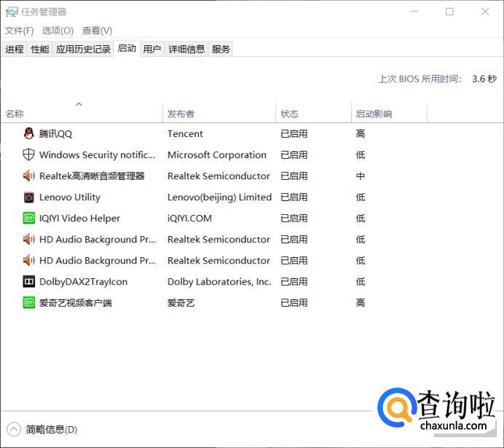Click the Microsoft Corporation publisher cell

[x=217, y=155]
